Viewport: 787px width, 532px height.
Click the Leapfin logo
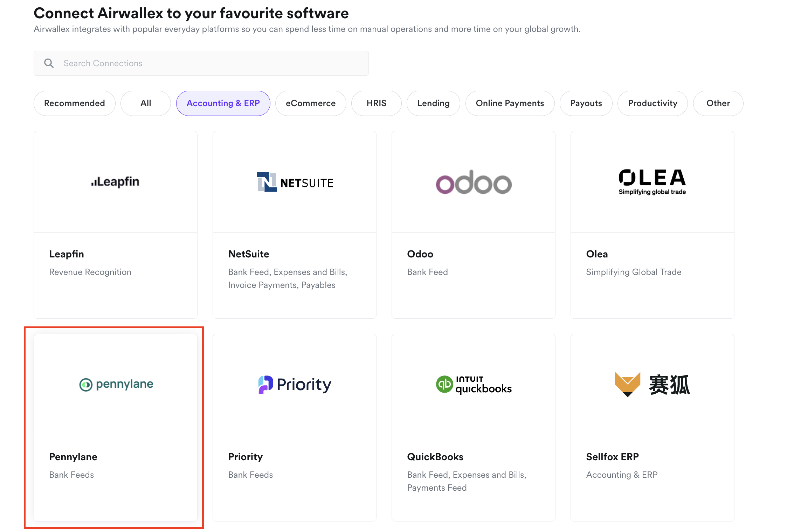click(x=115, y=182)
